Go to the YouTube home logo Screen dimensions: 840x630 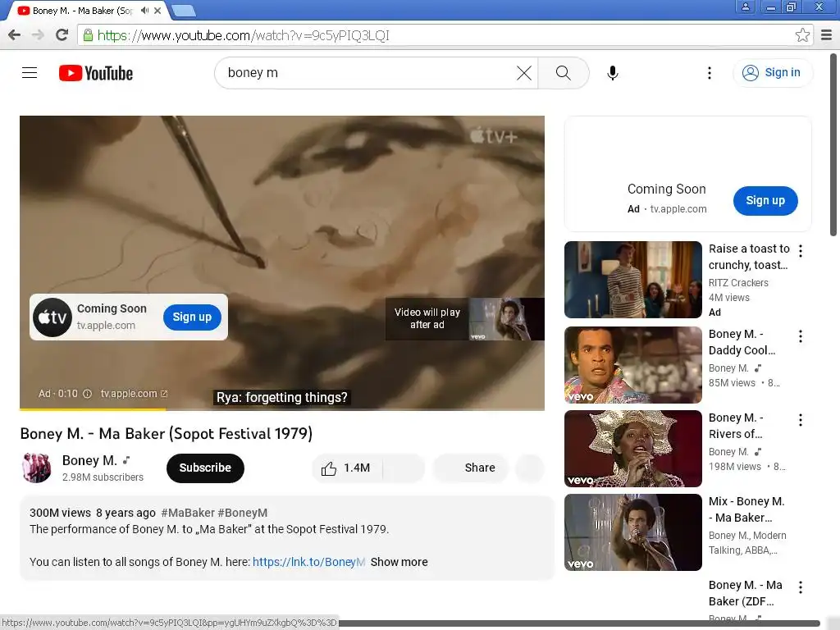pos(96,73)
